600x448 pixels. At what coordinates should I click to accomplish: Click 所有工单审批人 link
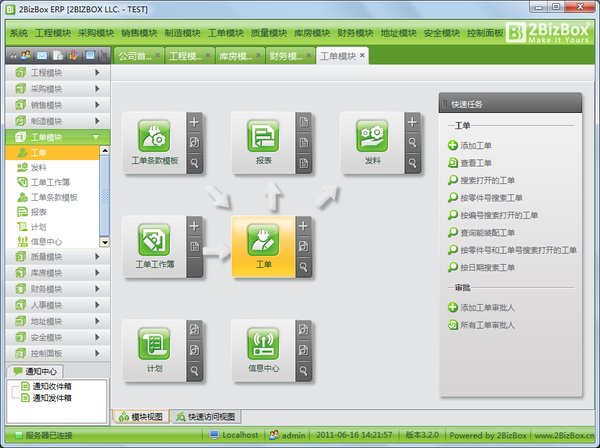[481, 325]
